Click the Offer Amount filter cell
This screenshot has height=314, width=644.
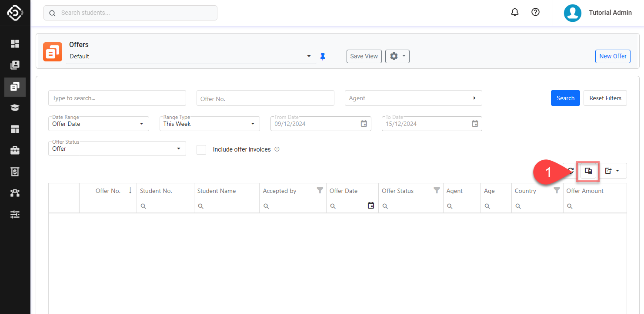[x=595, y=206]
